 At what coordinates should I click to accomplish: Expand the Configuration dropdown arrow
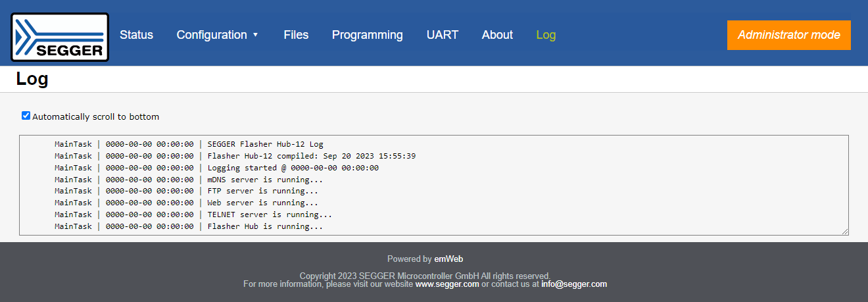point(256,35)
